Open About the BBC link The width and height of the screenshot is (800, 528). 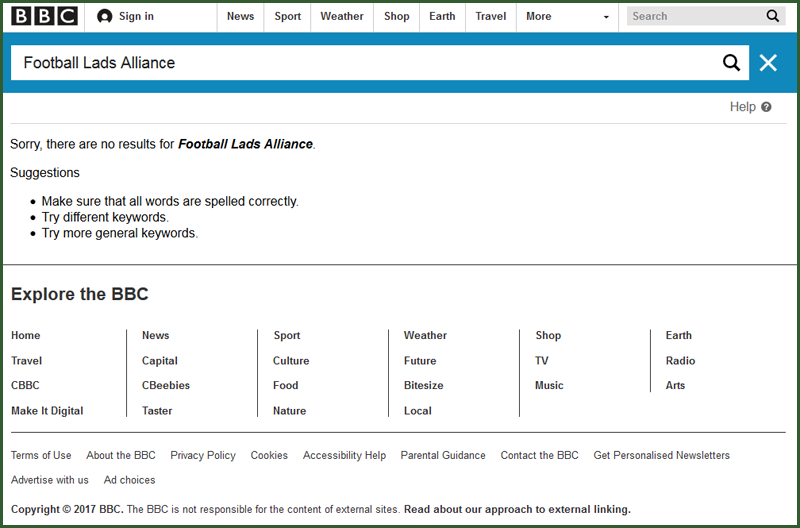121,455
